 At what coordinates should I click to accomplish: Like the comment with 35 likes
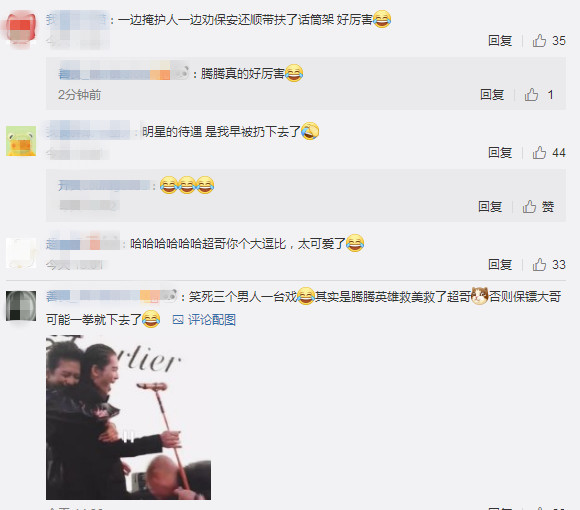[539, 41]
